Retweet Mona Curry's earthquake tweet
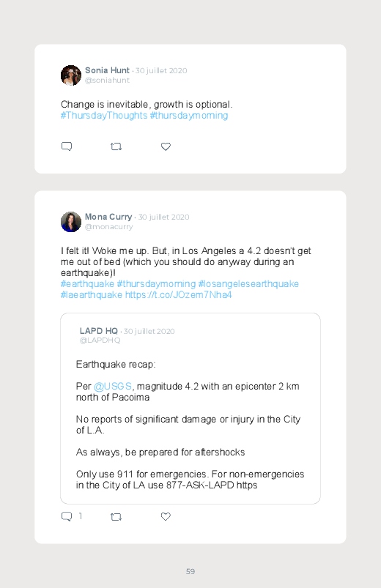This screenshot has width=381, height=588. click(x=116, y=517)
